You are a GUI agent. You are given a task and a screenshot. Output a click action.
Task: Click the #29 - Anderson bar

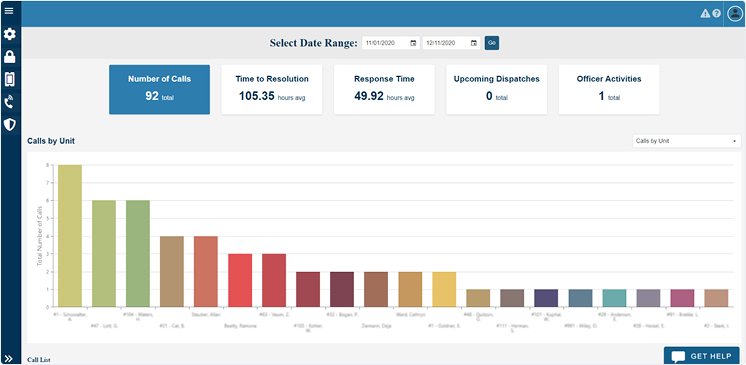pos(615,298)
